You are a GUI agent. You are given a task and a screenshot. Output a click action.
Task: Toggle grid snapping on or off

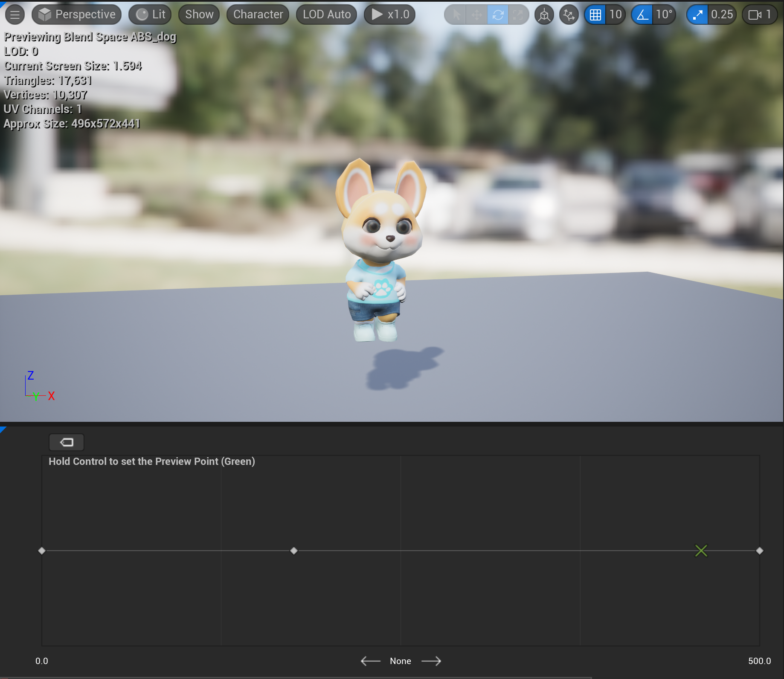coord(595,15)
